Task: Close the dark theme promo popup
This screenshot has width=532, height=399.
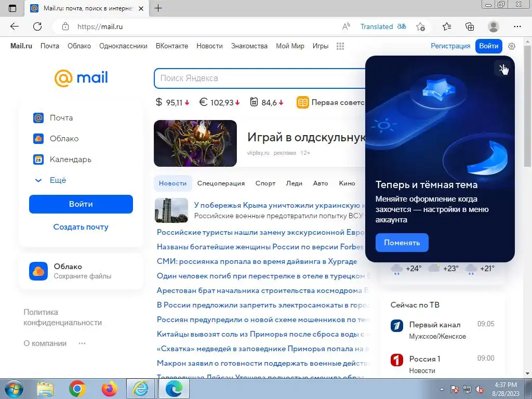Action: (502, 68)
